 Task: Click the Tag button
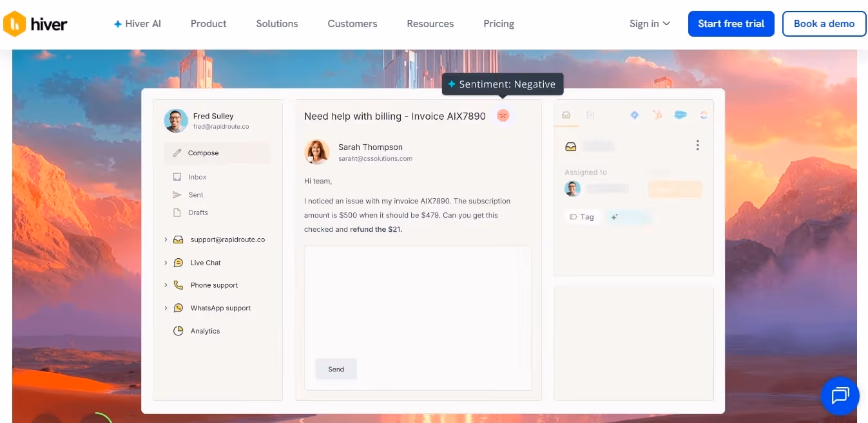pyautogui.click(x=582, y=217)
